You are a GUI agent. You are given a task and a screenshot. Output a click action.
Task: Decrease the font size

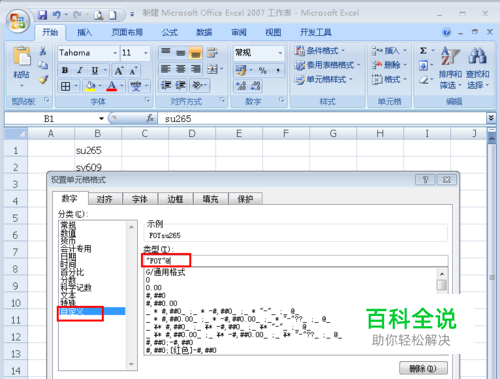pyautogui.click(x=133, y=71)
